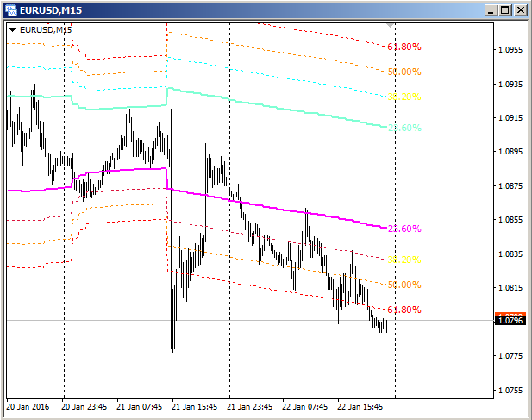This screenshot has width=532, height=420.
Task: Select the red 61.80% upper level label
Action: [404, 47]
